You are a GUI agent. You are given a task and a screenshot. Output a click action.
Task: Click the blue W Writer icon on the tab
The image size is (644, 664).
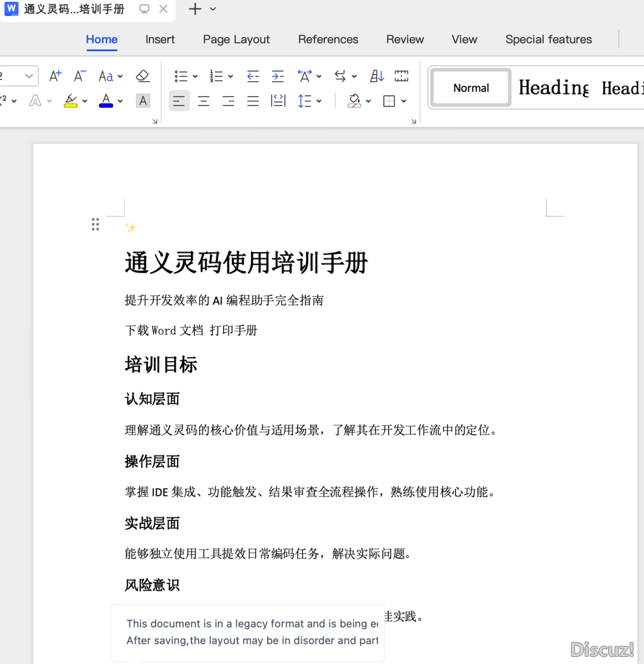tap(11, 8)
